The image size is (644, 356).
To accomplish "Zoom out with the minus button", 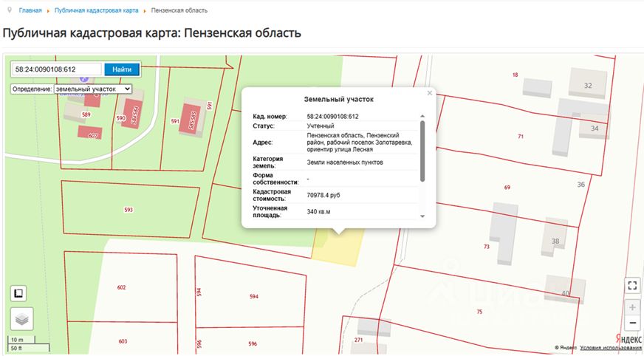I will click(632, 323).
